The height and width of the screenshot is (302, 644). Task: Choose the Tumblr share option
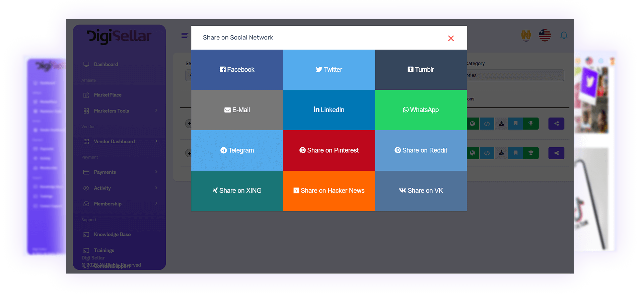pos(421,70)
